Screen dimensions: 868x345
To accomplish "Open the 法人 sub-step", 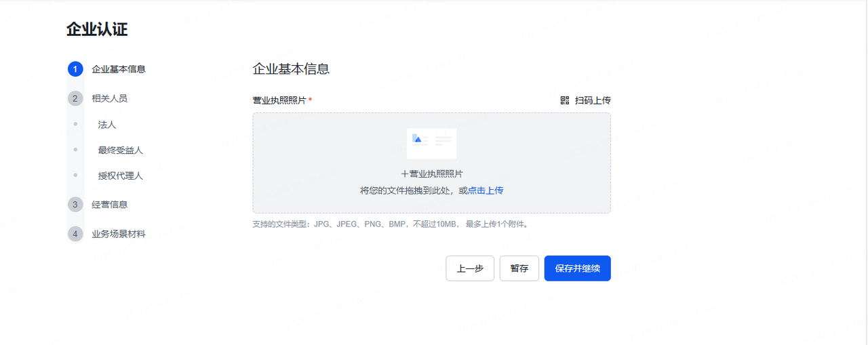I will 107,125.
